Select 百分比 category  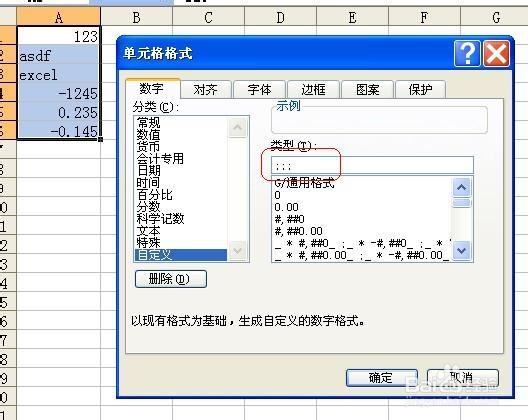[x=181, y=195]
